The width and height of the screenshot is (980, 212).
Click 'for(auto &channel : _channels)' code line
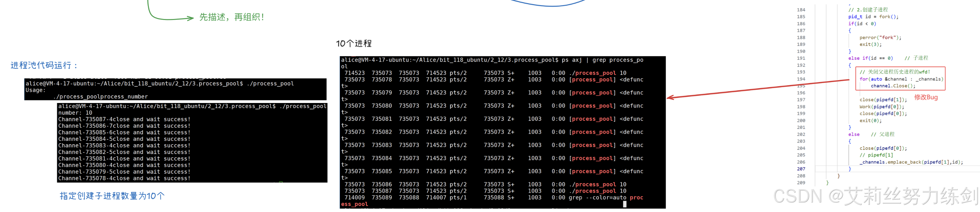(901, 79)
